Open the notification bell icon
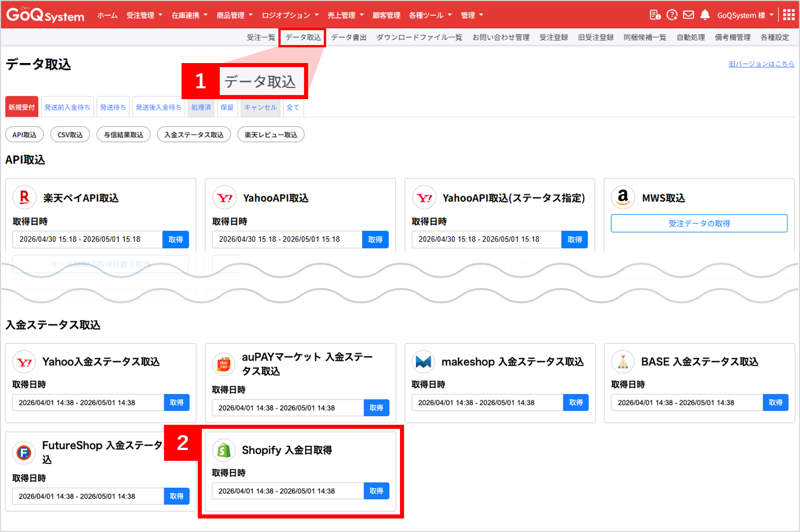 coord(705,15)
